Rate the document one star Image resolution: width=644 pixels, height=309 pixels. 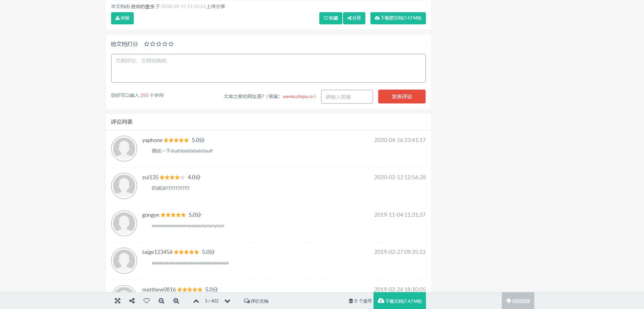coord(147,44)
